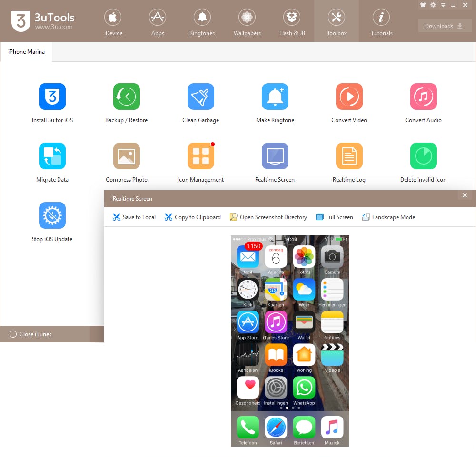Image resolution: width=476 pixels, height=457 pixels.
Task: Open the Screenshot Directory
Action: coord(268,217)
